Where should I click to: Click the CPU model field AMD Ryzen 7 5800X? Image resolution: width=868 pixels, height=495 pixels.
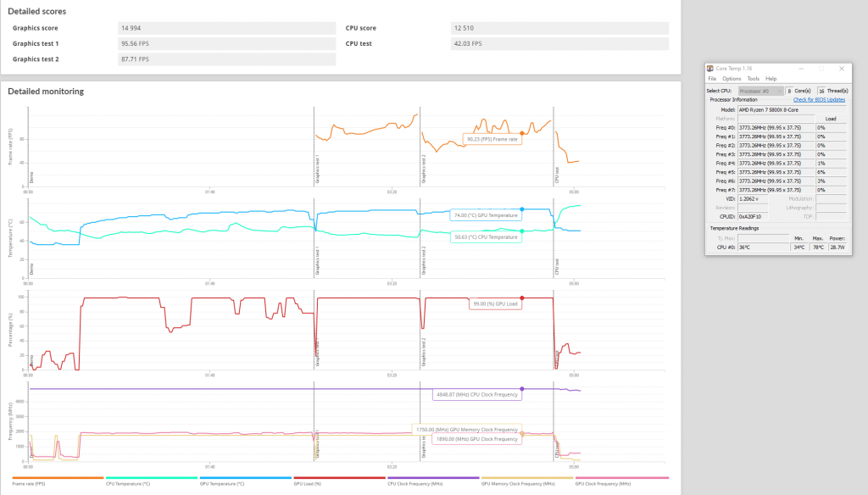click(x=792, y=109)
